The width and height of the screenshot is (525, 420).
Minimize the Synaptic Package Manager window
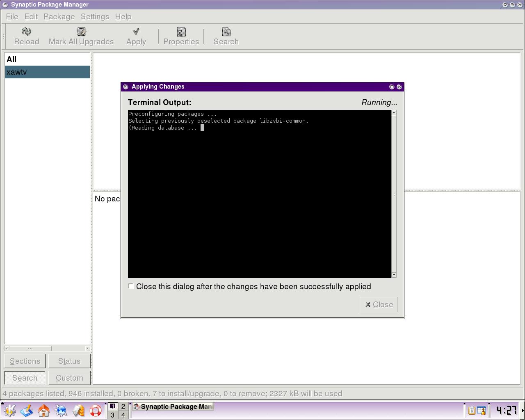(505, 5)
